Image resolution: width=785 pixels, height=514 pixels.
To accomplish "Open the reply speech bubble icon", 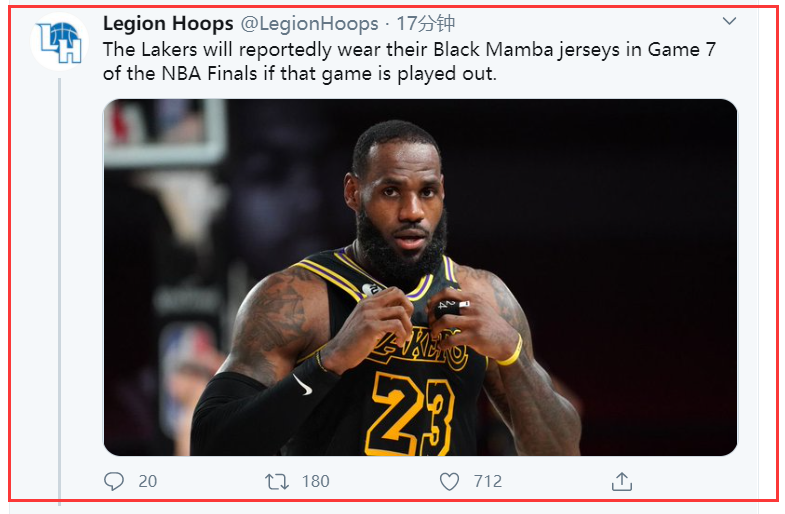I will point(114,481).
